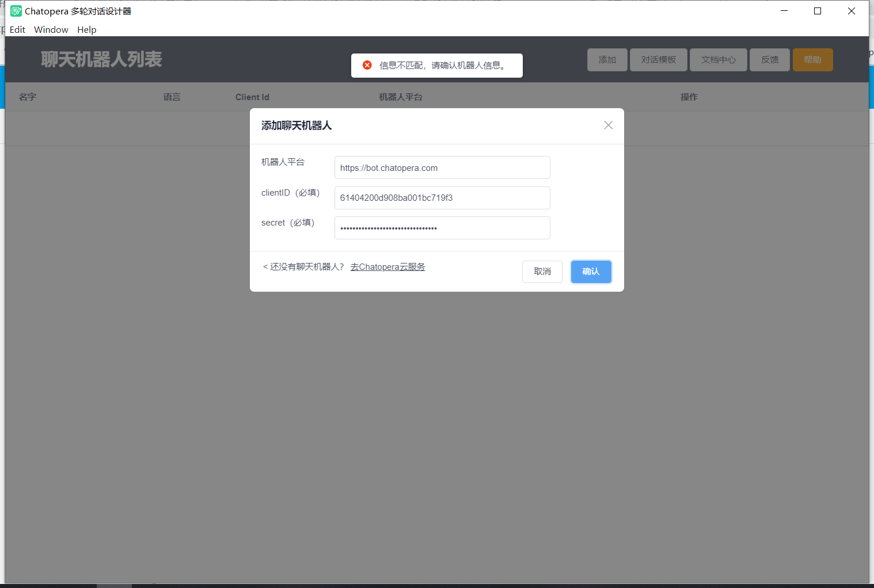
Task: Maximize the Chatopera window
Action: pos(818,11)
